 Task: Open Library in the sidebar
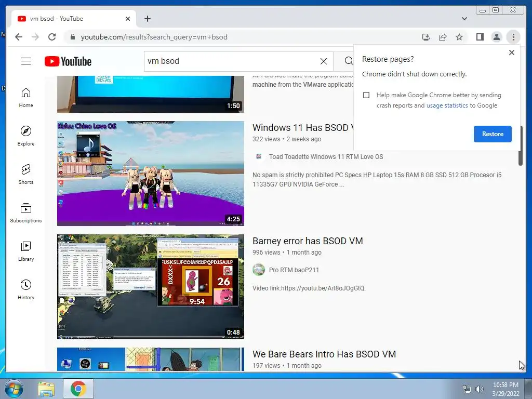(26, 251)
